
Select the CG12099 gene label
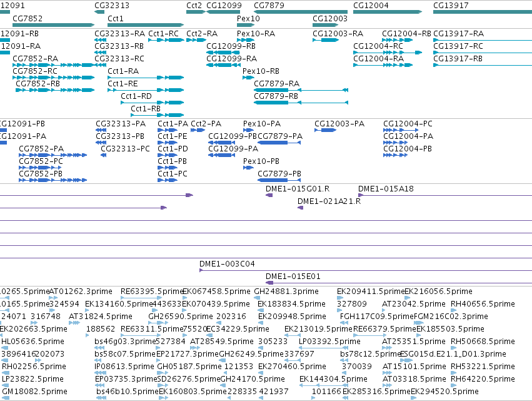[x=224, y=6]
